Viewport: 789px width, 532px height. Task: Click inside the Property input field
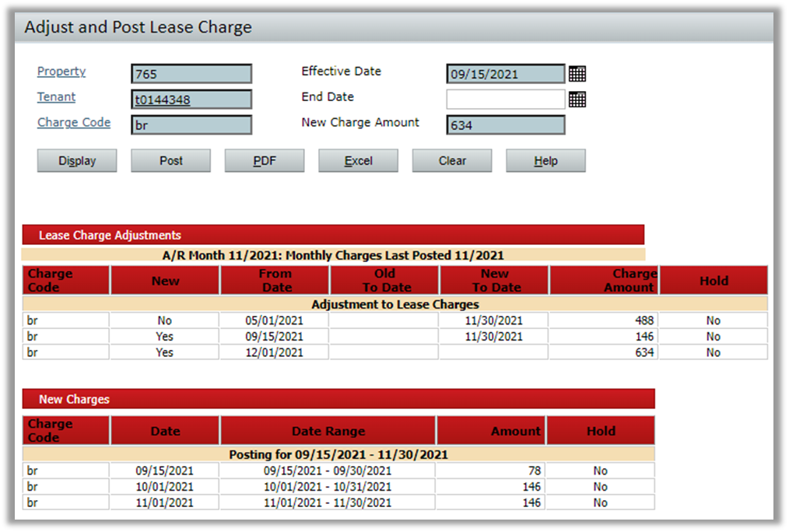coord(191,73)
